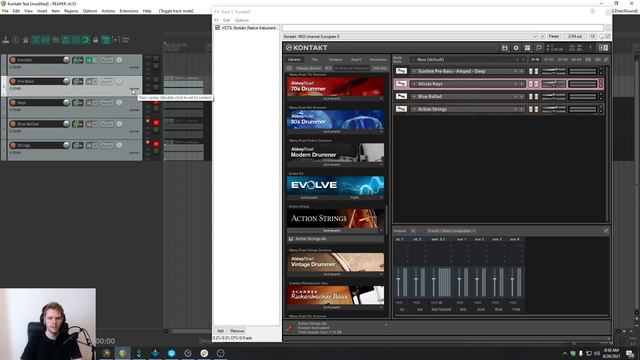
Task: Toggle VSTi Kontakt plugin enabled checkbox
Action: (218, 28)
